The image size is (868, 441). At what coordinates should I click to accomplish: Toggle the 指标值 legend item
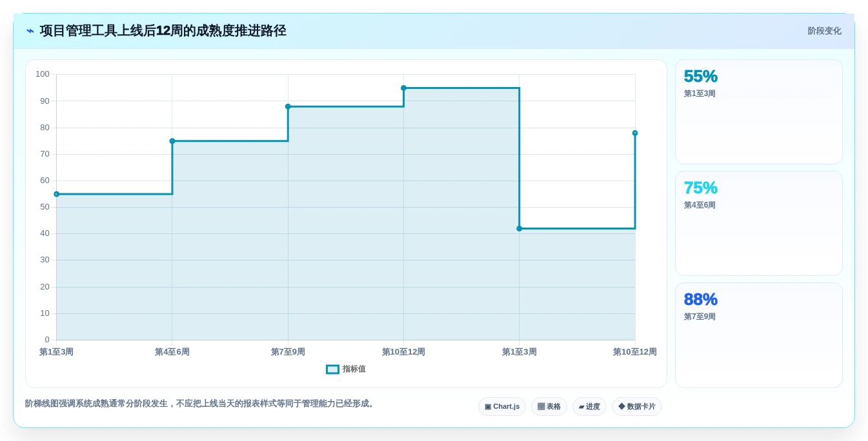tap(346, 369)
